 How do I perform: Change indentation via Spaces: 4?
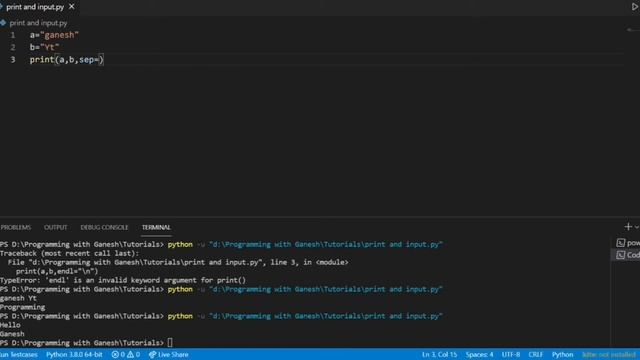(x=480, y=354)
